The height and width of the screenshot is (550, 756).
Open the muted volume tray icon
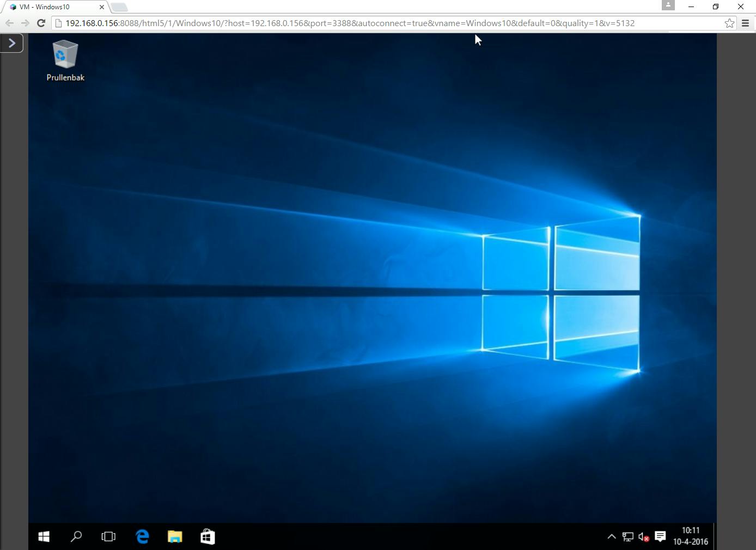[x=644, y=537]
